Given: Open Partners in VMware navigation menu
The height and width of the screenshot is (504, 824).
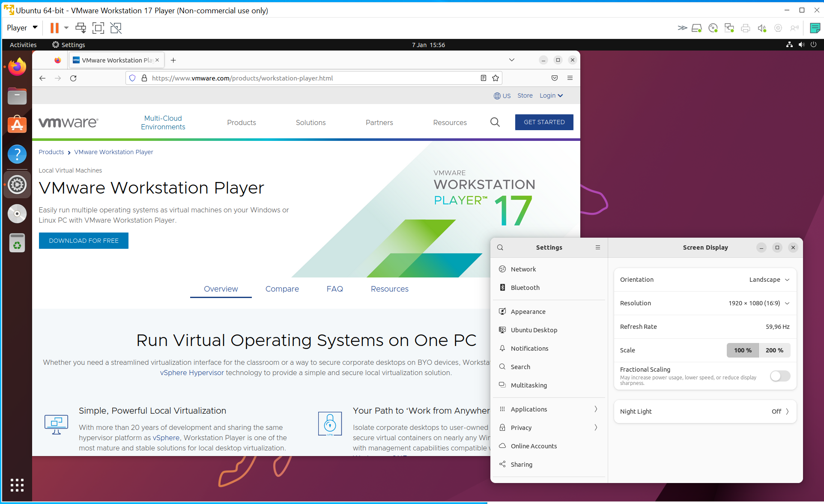Looking at the screenshot, I should click(379, 122).
